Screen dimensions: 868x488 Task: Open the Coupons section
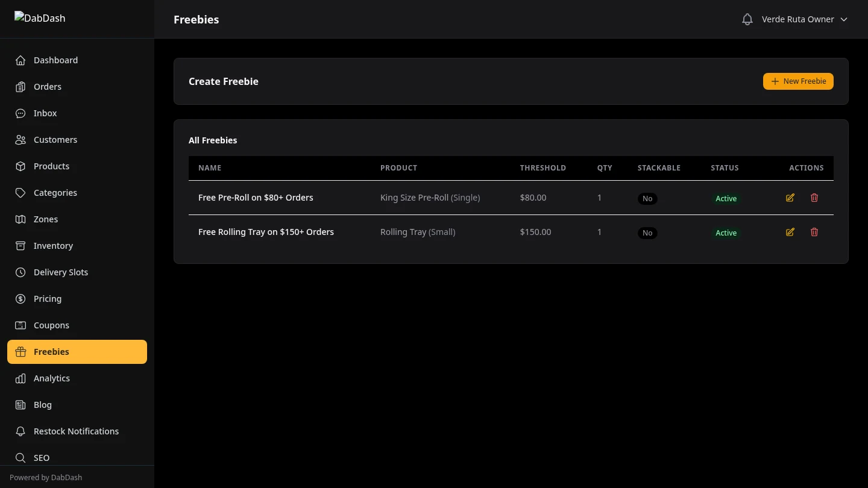(x=51, y=325)
